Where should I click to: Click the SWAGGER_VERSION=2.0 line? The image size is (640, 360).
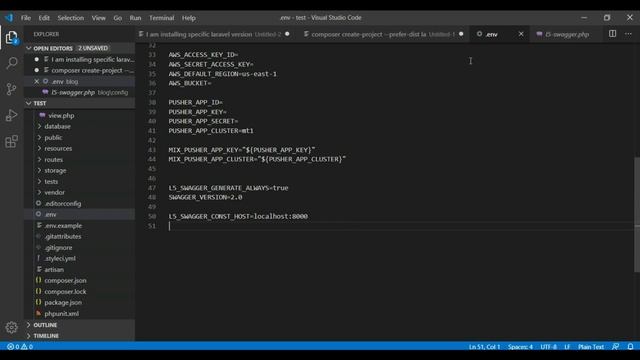click(205, 197)
